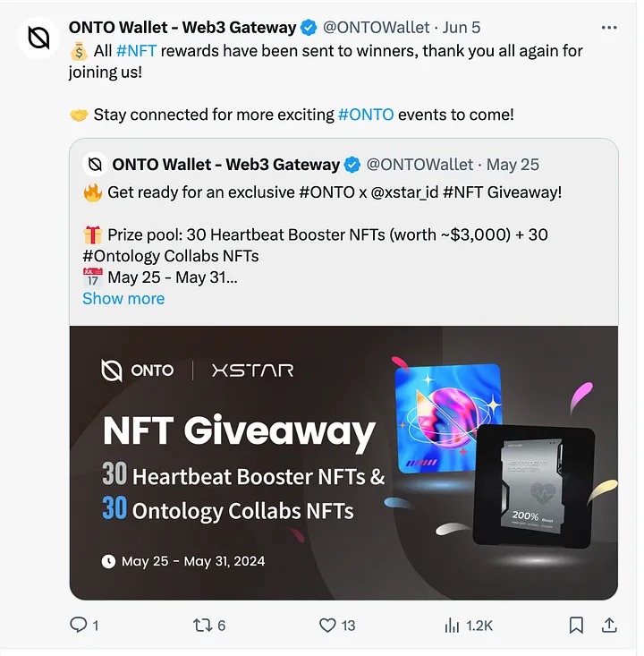Open the three-dot more options menu
644x656 pixels.
pyautogui.click(x=609, y=28)
